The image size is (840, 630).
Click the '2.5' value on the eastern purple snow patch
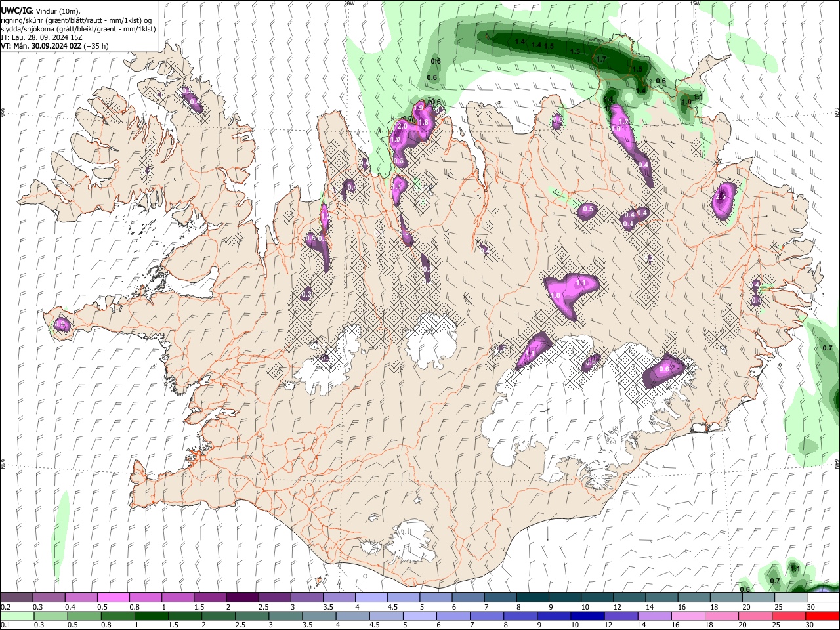click(721, 197)
